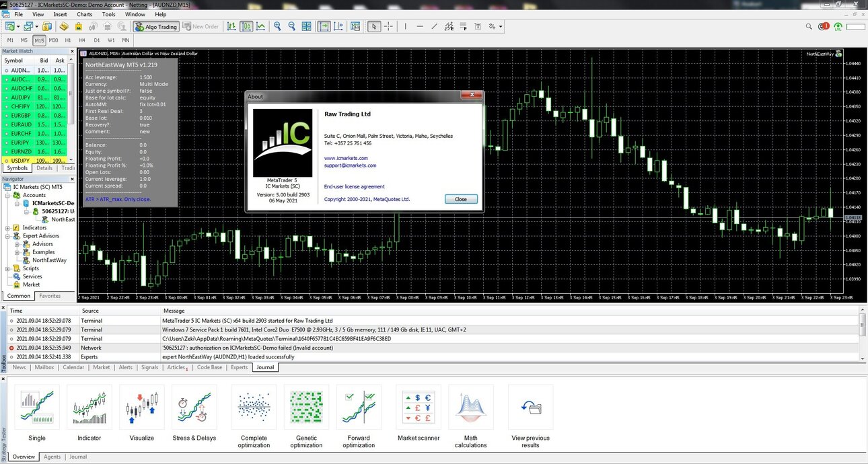Screen dimensions: 868x464
Task: Open account notifications icon with red badge
Action: click(x=824, y=26)
